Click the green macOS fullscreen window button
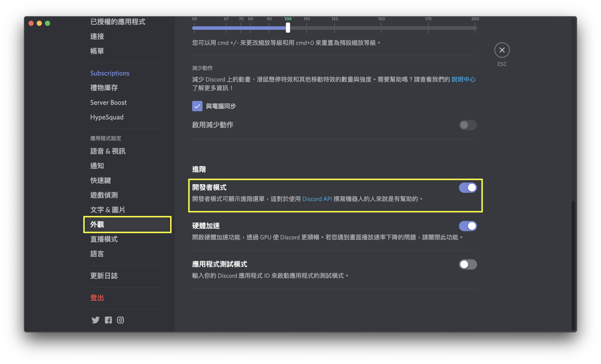Viewport: 601px width, 364px height. click(47, 23)
